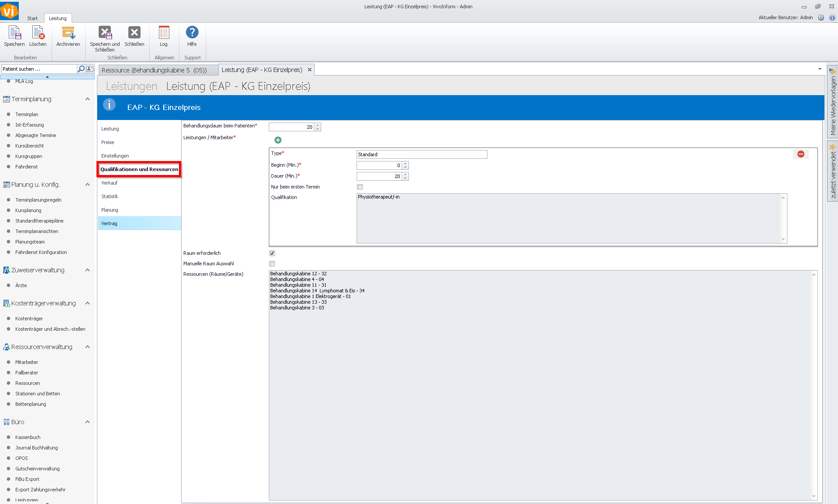838x504 pixels.
Task: Open Hilfe help icon
Action: point(192,33)
